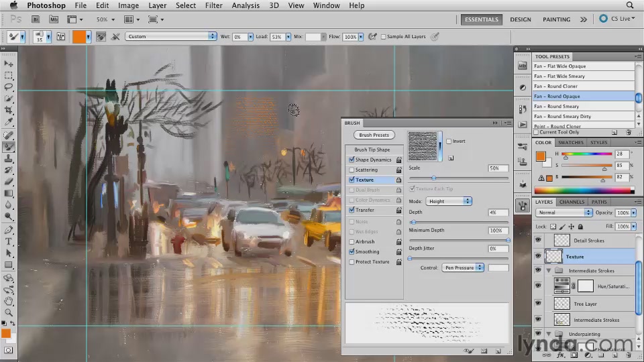Launch Adobe Bridge from the top bar
This screenshot has width=644, height=362.
click(36, 19)
